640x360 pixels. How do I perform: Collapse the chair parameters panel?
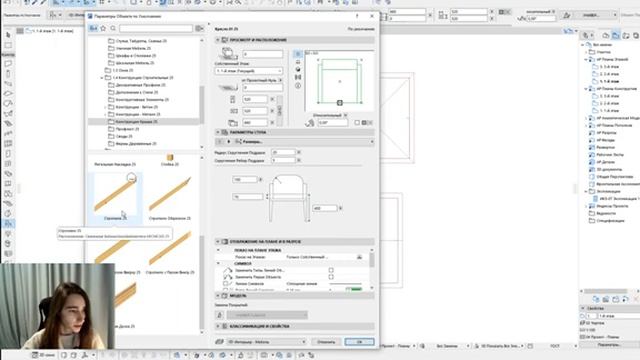coord(218,132)
